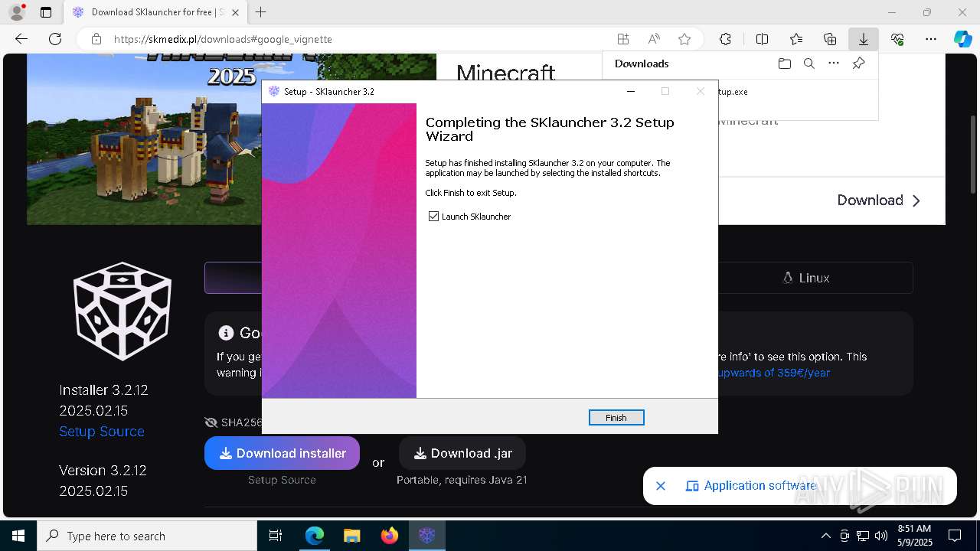This screenshot has height=551, width=980.
Task: Uncheck the Launch SKlauncher checkbox
Action: (x=434, y=217)
